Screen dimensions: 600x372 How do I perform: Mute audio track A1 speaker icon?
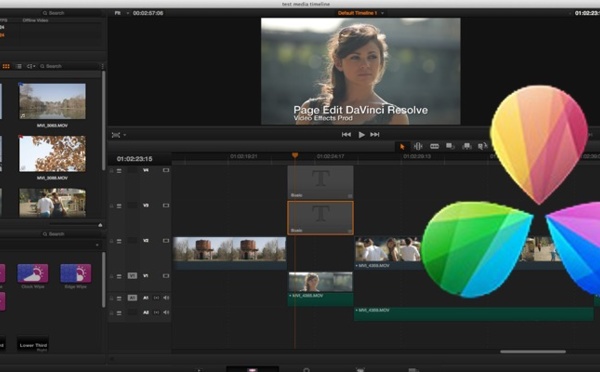click(x=166, y=298)
